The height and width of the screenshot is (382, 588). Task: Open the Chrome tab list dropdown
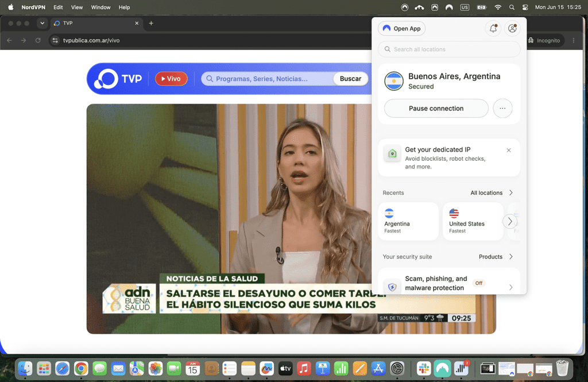click(x=42, y=24)
